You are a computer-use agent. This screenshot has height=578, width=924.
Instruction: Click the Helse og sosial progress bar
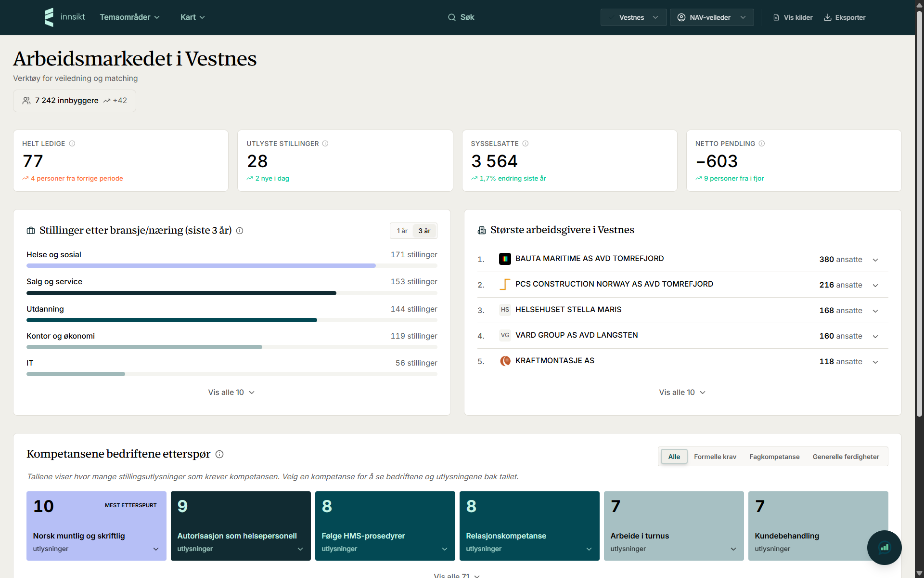pos(232,266)
